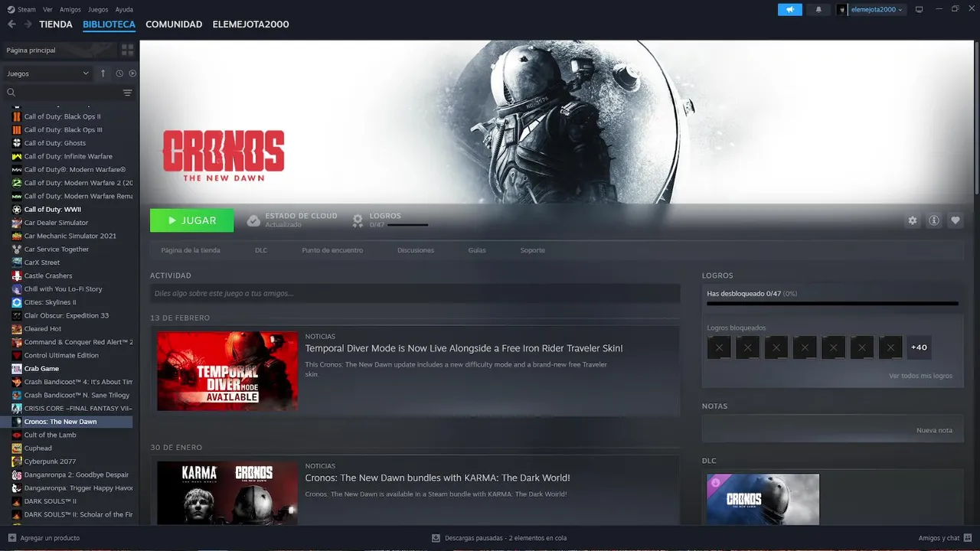980x551 pixels.
Task: Toggle library grid view icon
Action: pyautogui.click(x=127, y=50)
